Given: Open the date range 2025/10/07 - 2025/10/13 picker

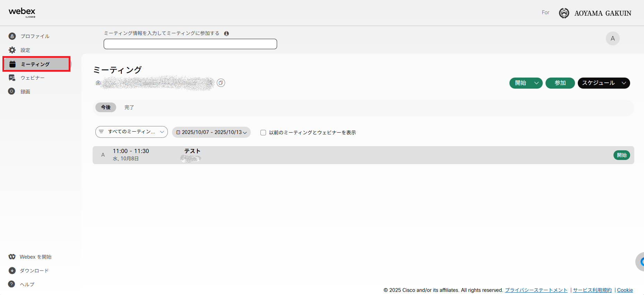Looking at the screenshot, I should [211, 132].
